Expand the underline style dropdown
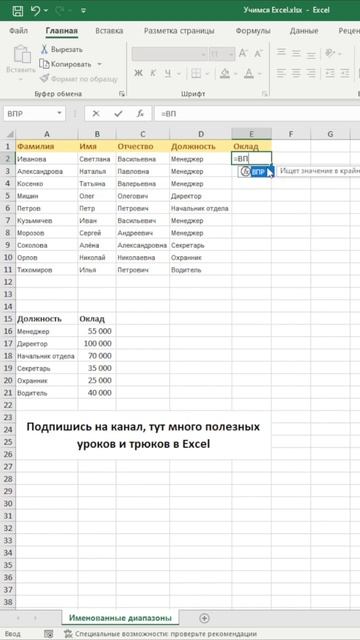Viewport: 360px width, 640px height. coord(179,74)
